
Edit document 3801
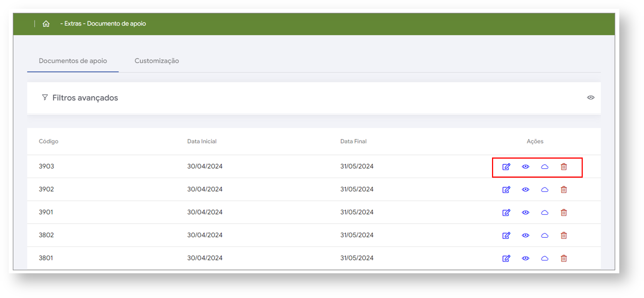[506, 258]
